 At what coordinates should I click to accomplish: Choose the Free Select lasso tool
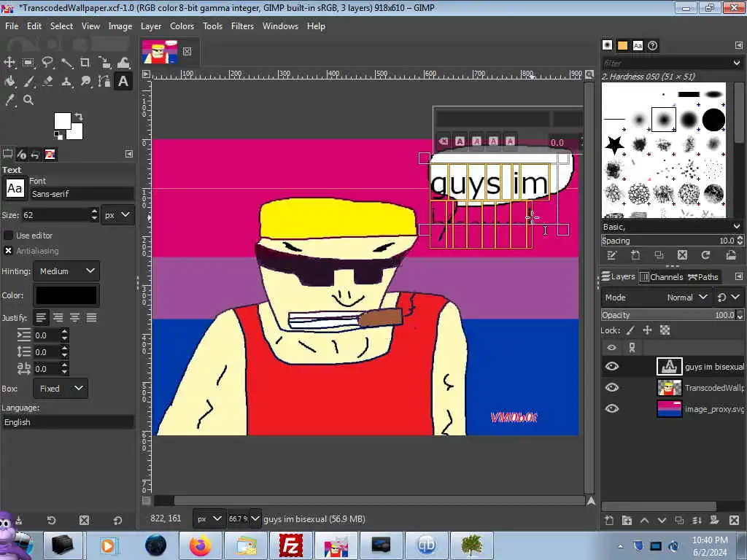click(x=47, y=63)
